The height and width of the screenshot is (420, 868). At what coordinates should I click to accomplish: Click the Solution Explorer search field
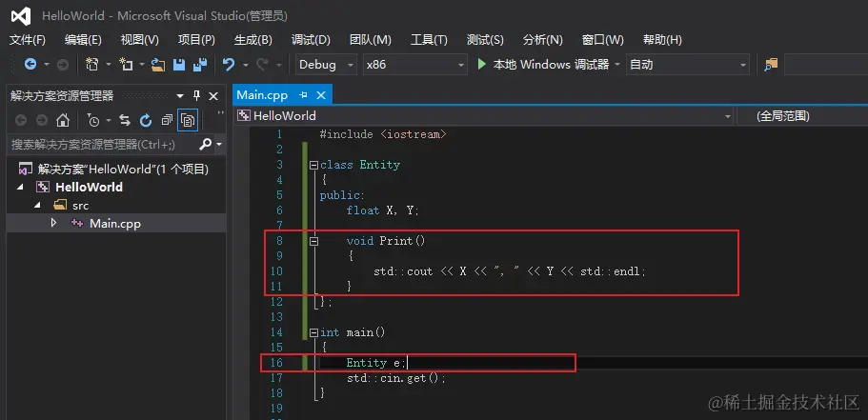pyautogui.click(x=102, y=145)
